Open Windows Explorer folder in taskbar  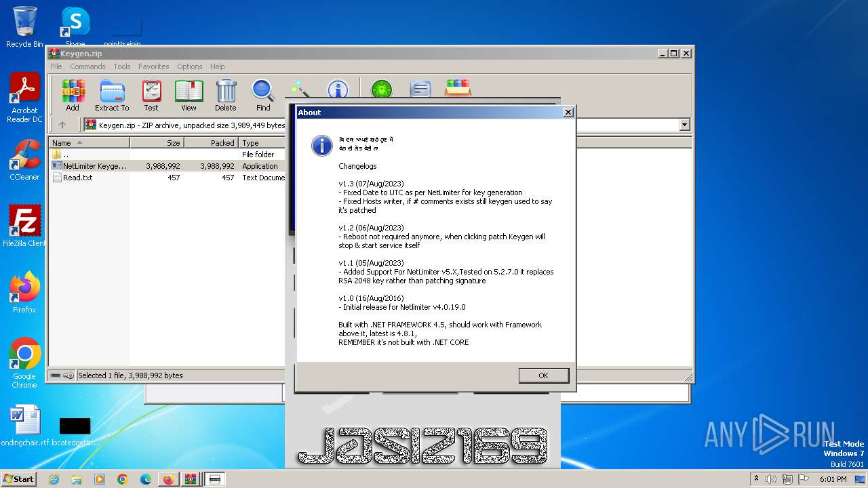77,479
